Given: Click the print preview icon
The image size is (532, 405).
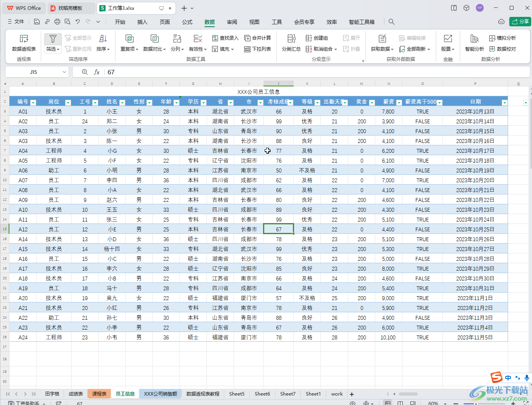Looking at the screenshot, I should [68, 22].
